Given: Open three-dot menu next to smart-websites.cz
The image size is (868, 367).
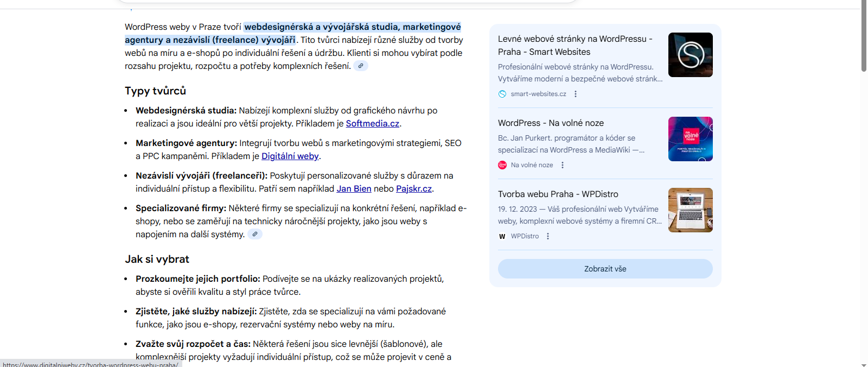Looking at the screenshot, I should [x=576, y=94].
